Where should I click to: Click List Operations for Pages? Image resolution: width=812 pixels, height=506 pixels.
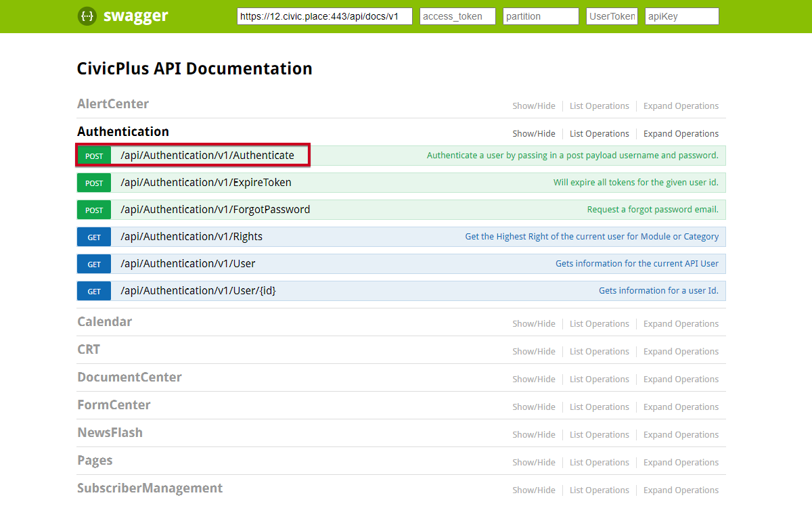[600, 463]
